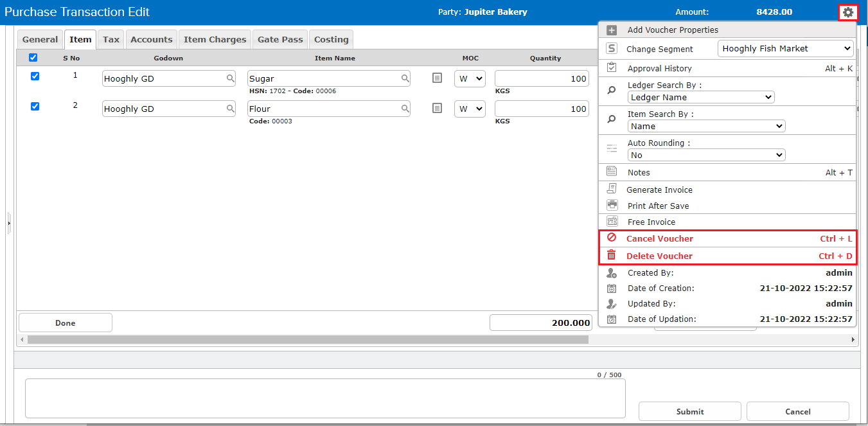Toggle the select-all checkbox in table header
This screenshot has height=426, width=868.
33,58
